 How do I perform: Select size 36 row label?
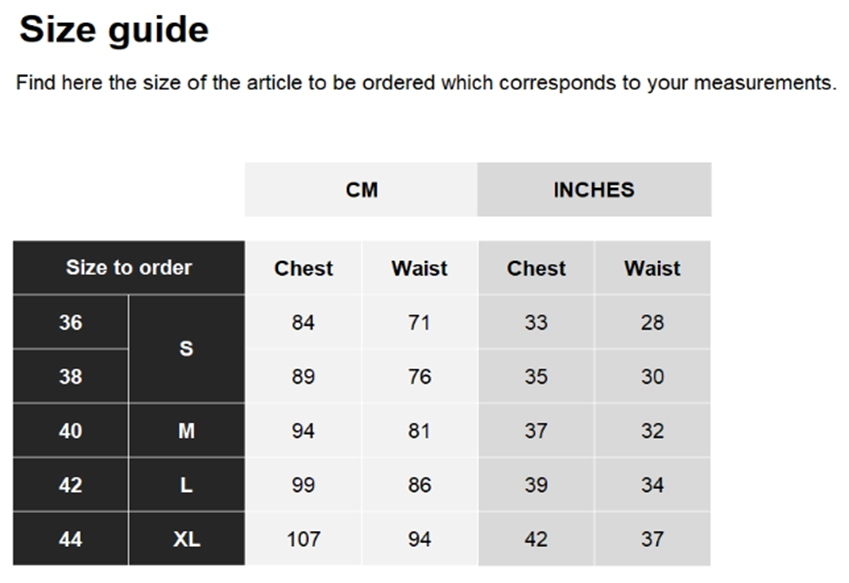coord(71,323)
